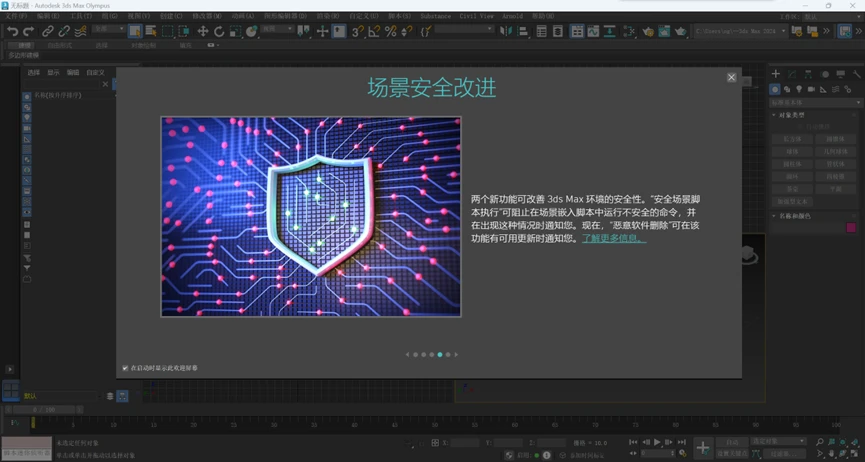Collapse the 对象类型 rollout
Image resolution: width=865 pixels, height=462 pixels.
coord(791,115)
